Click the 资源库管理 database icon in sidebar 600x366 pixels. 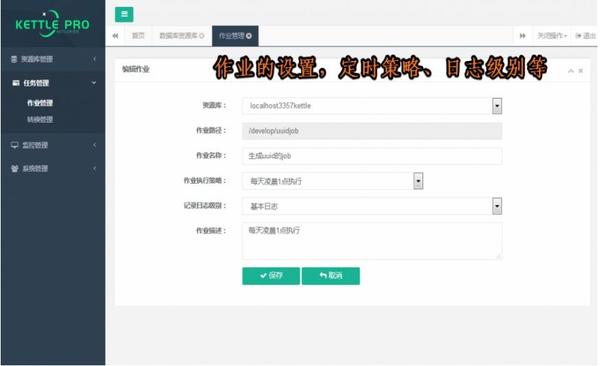(x=14, y=59)
